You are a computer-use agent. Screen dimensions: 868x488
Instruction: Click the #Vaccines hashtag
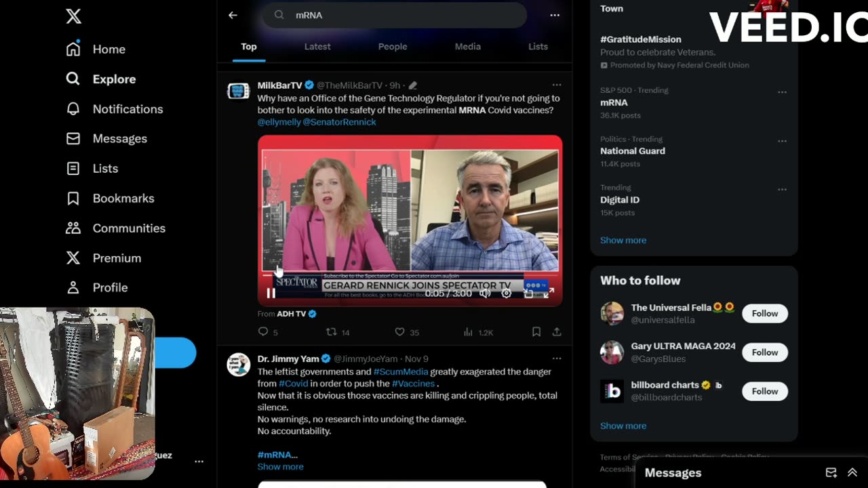tap(413, 384)
